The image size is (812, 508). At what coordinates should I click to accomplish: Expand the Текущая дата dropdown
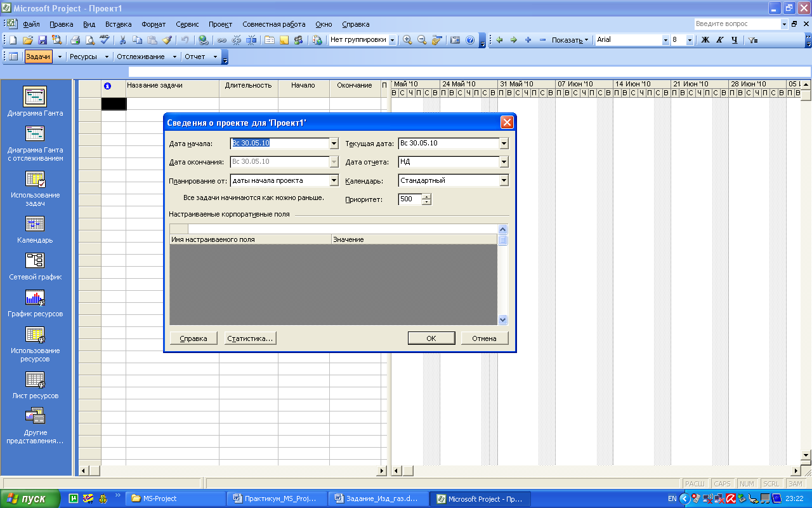pos(504,144)
